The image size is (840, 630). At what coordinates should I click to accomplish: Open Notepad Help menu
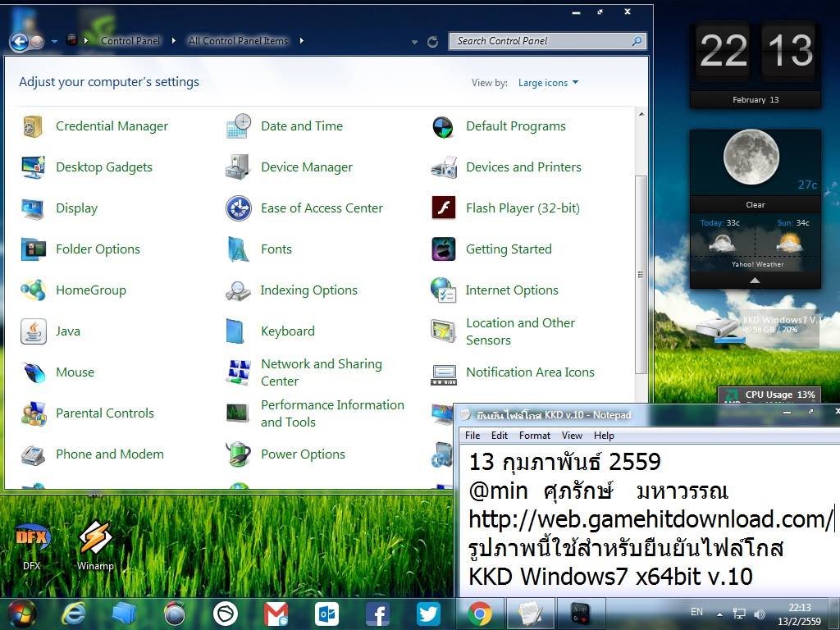[604, 436]
